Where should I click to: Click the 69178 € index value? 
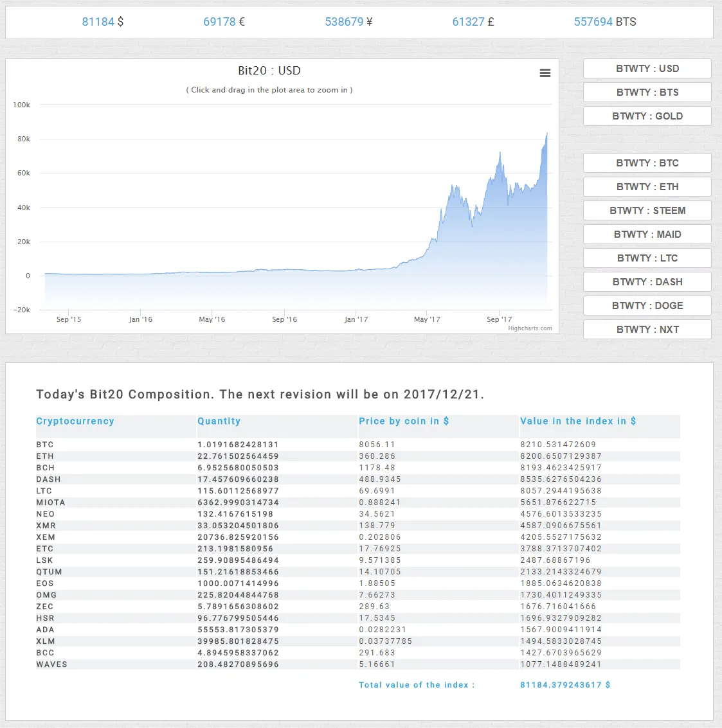[224, 22]
